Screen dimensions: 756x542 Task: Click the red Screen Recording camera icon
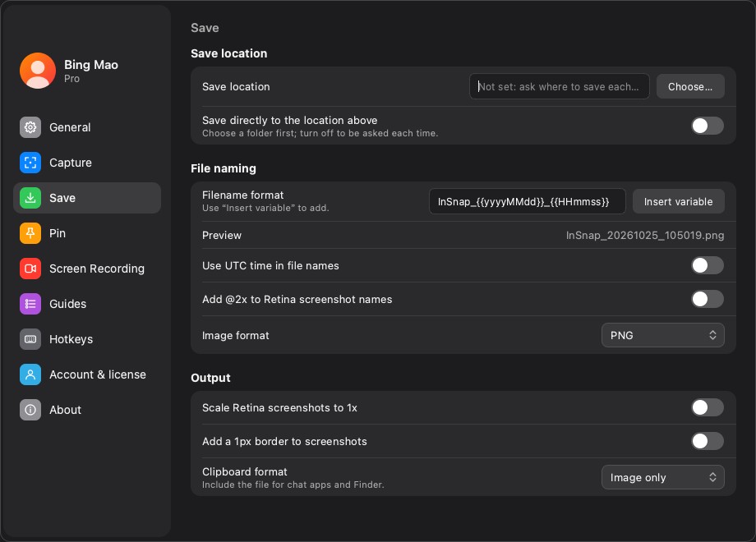(30, 269)
